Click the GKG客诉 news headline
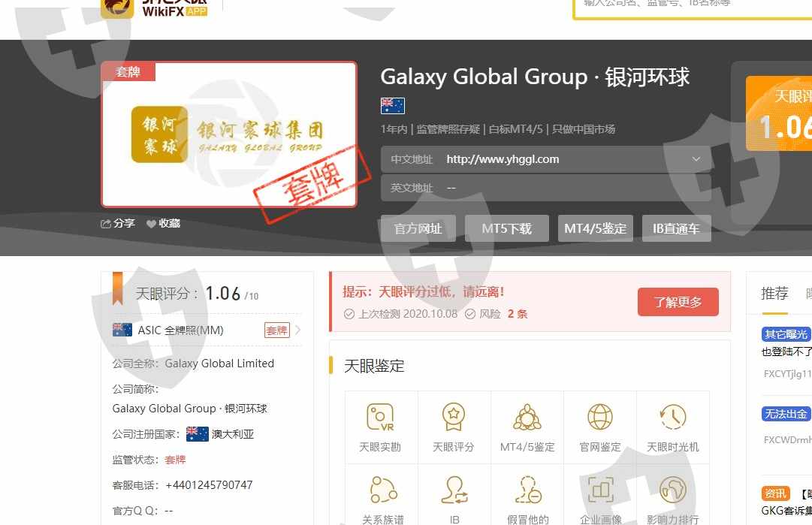The height and width of the screenshot is (525, 812). [786, 511]
